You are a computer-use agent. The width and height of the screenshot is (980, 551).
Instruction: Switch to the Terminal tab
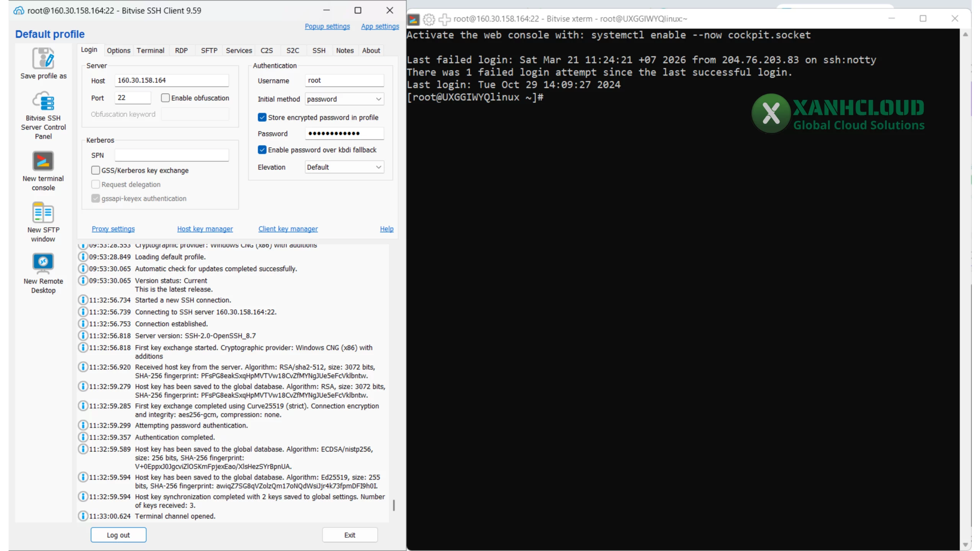150,50
